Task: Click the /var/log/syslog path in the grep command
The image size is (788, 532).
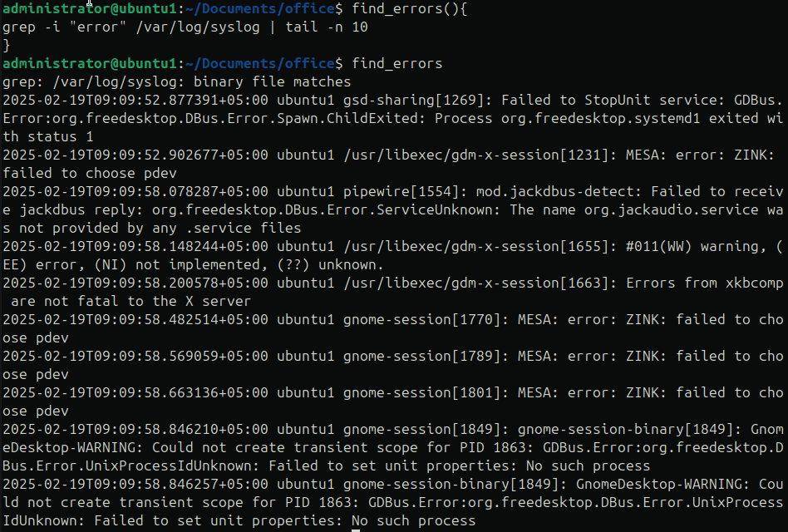Action: [x=198, y=27]
